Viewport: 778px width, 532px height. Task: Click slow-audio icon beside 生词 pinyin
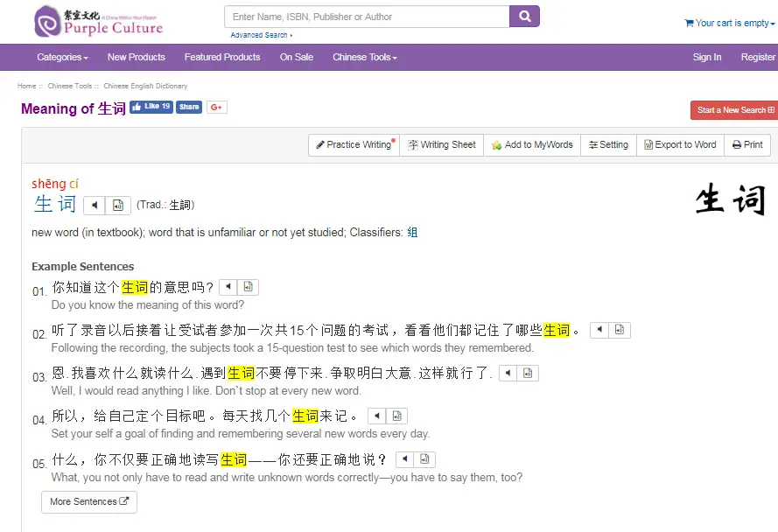pyautogui.click(x=117, y=206)
